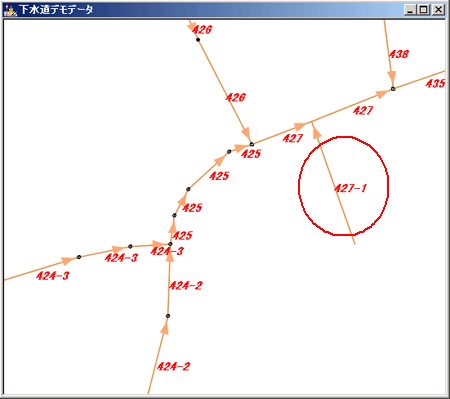Image resolution: width=450 pixels, height=399 pixels.
Task: Click the flow arrow on the lower 424-2 segment
Action: point(165,328)
